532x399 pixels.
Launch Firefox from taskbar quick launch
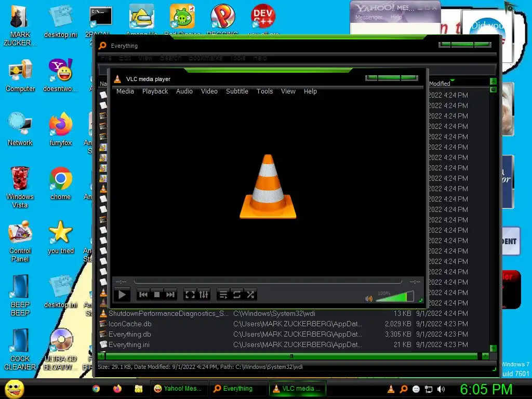pyautogui.click(x=117, y=389)
